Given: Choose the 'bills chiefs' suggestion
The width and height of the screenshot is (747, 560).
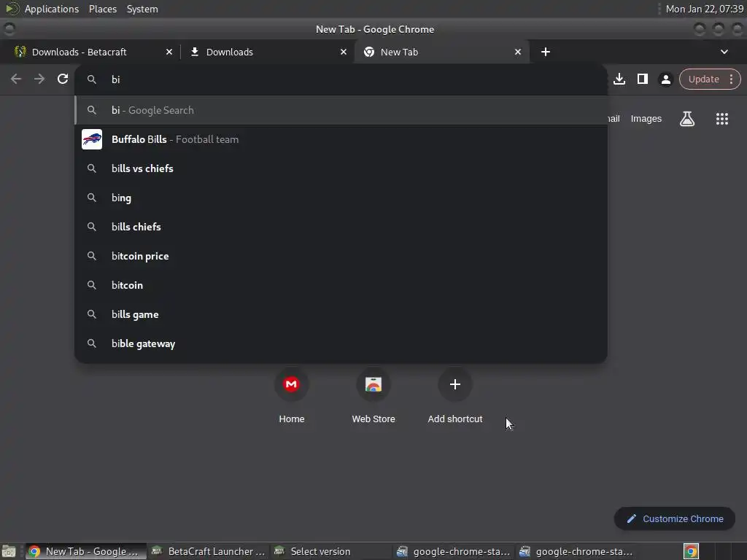Looking at the screenshot, I should pos(341,227).
